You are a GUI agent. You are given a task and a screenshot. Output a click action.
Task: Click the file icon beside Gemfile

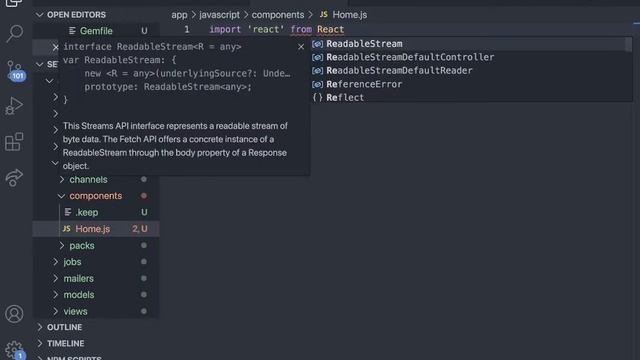pos(72,31)
